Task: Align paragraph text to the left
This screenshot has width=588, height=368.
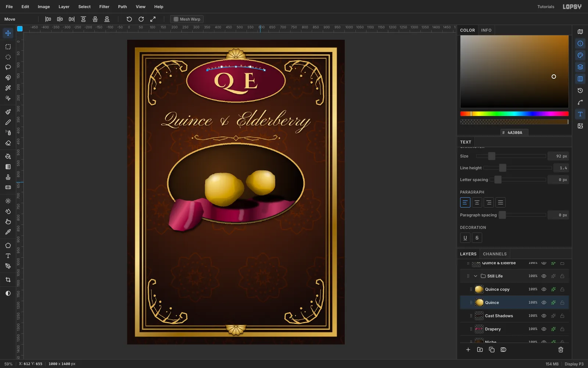Action: [465, 202]
